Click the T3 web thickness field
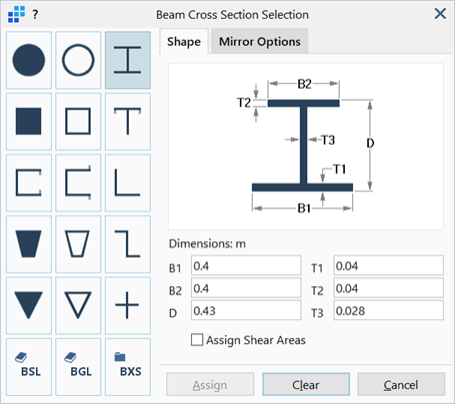Viewport: 455px width, 404px height. tap(388, 311)
